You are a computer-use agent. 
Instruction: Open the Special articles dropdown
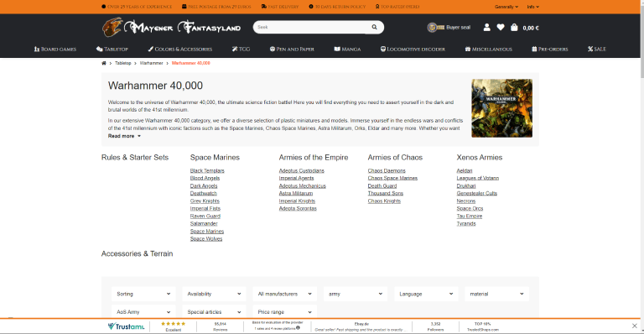pyautogui.click(x=214, y=312)
